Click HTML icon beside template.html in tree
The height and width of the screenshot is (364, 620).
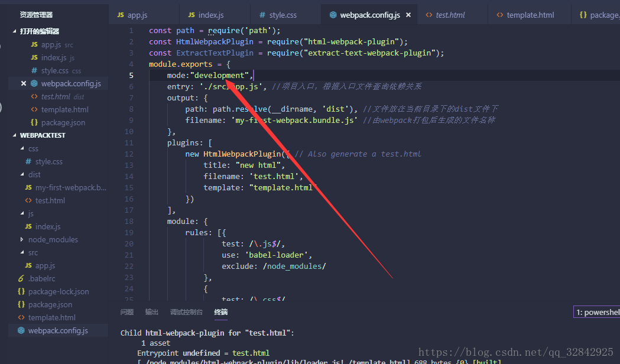(21, 318)
